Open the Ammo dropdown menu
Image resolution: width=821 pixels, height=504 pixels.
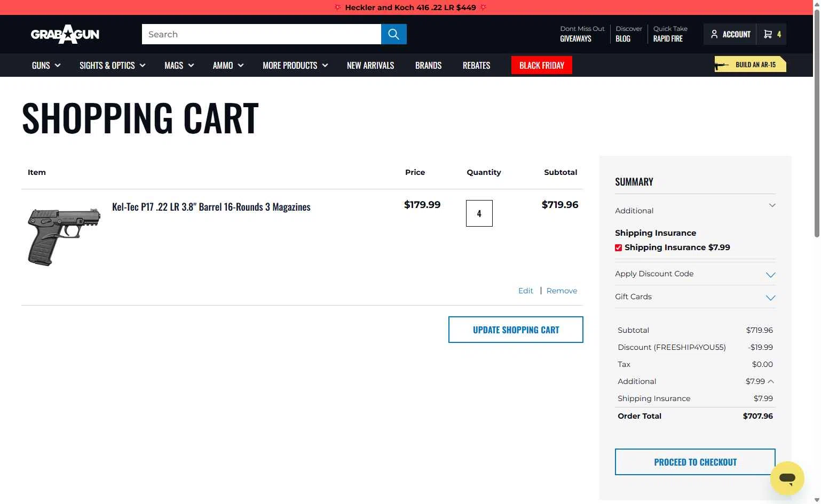click(x=228, y=65)
